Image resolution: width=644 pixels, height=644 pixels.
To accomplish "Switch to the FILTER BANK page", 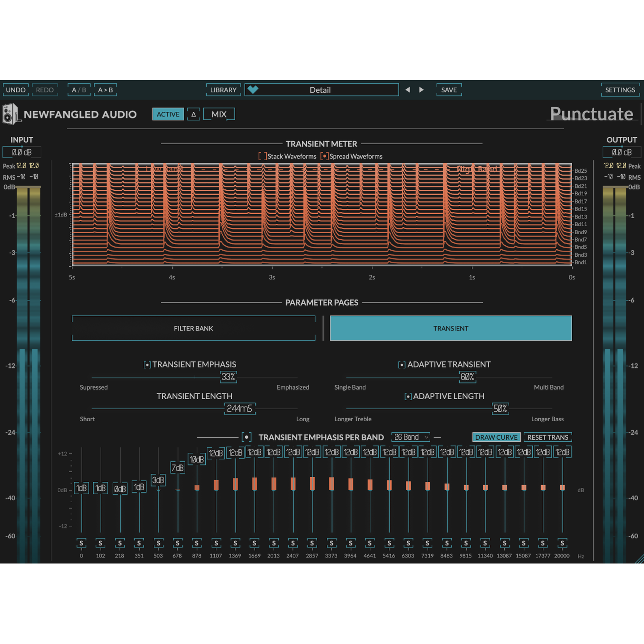I will click(x=193, y=328).
